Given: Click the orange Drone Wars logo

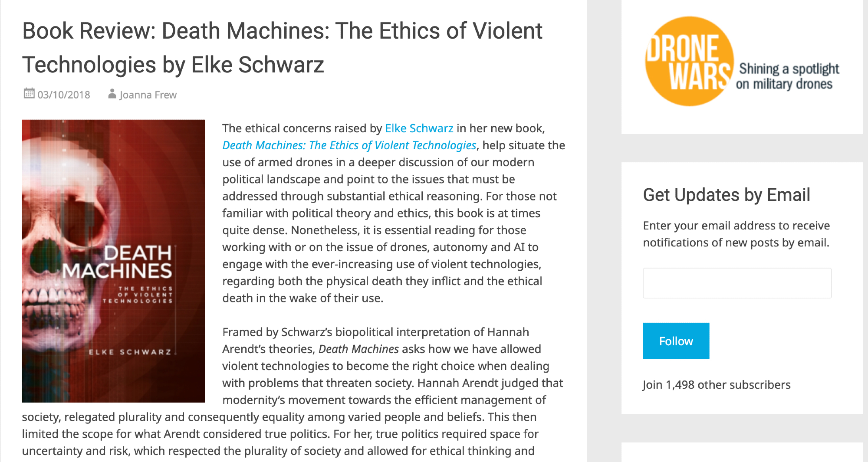Looking at the screenshot, I should coord(689,62).
